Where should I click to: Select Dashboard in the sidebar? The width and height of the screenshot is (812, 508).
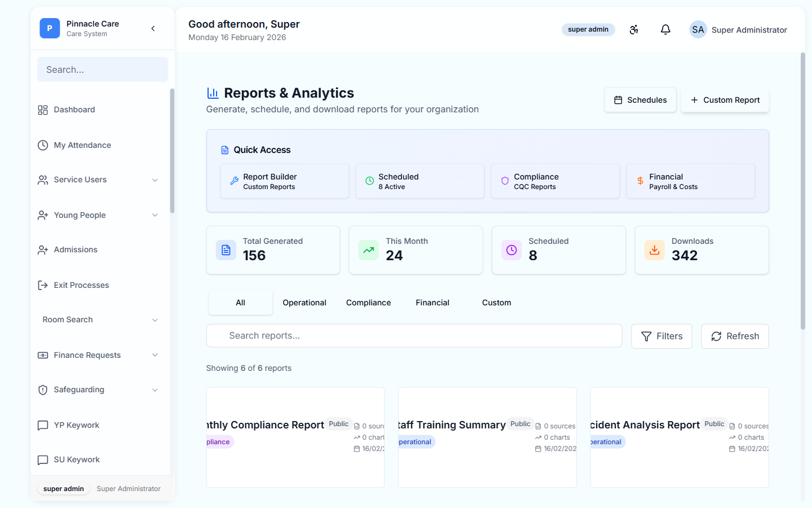(x=74, y=110)
